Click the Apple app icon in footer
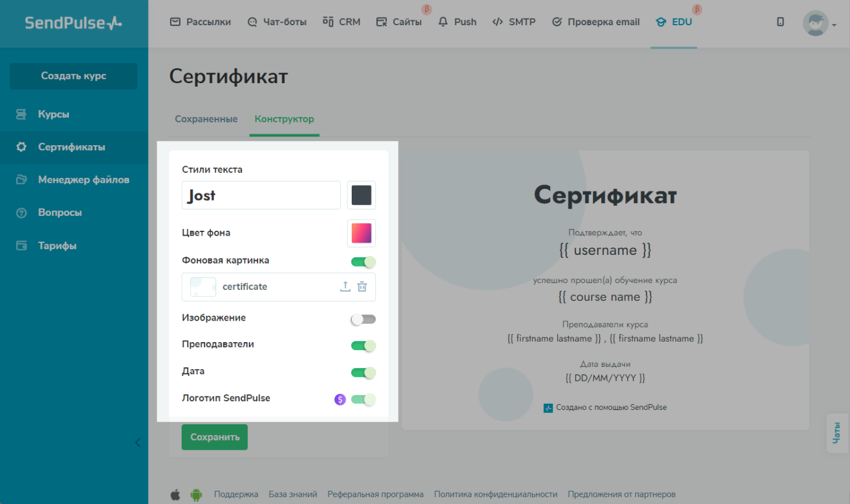Image resolution: width=850 pixels, height=504 pixels. (176, 494)
